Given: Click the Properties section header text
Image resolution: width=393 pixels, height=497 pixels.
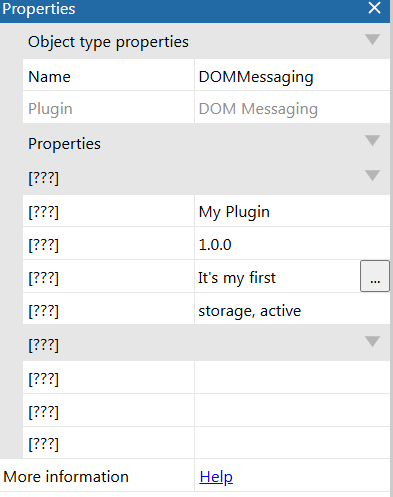Looking at the screenshot, I should (64, 144).
